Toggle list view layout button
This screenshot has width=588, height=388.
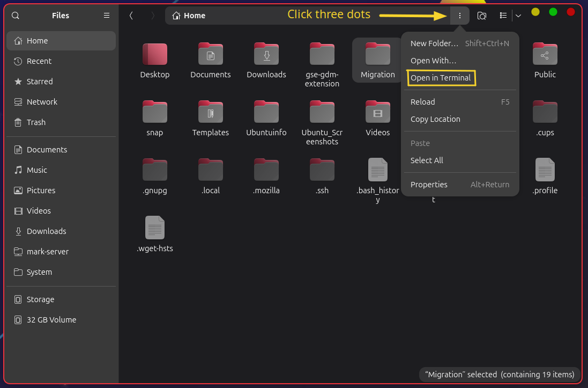pos(503,16)
